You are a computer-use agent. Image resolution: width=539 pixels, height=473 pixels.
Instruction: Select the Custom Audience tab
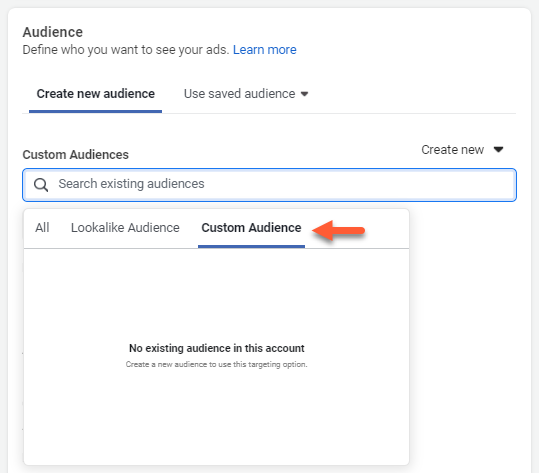tap(251, 228)
